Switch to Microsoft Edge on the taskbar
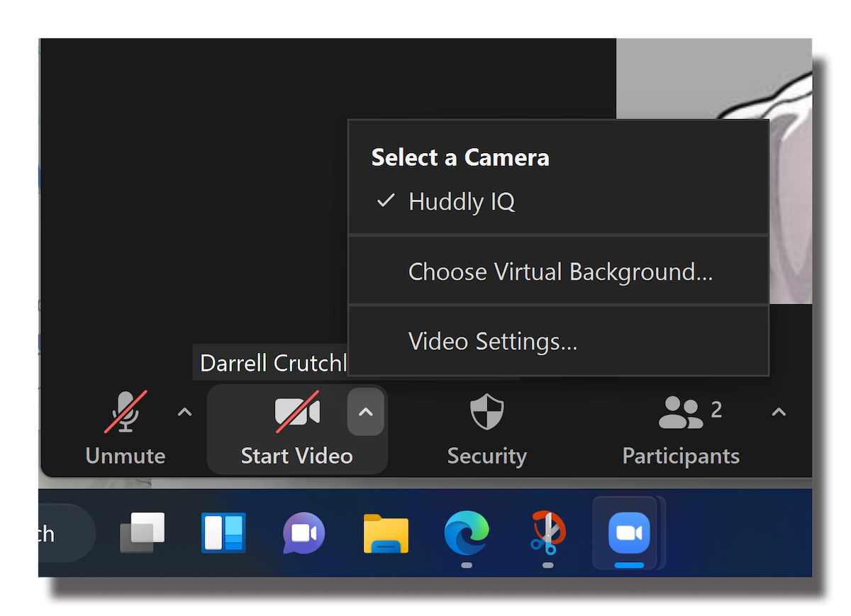 click(x=467, y=532)
